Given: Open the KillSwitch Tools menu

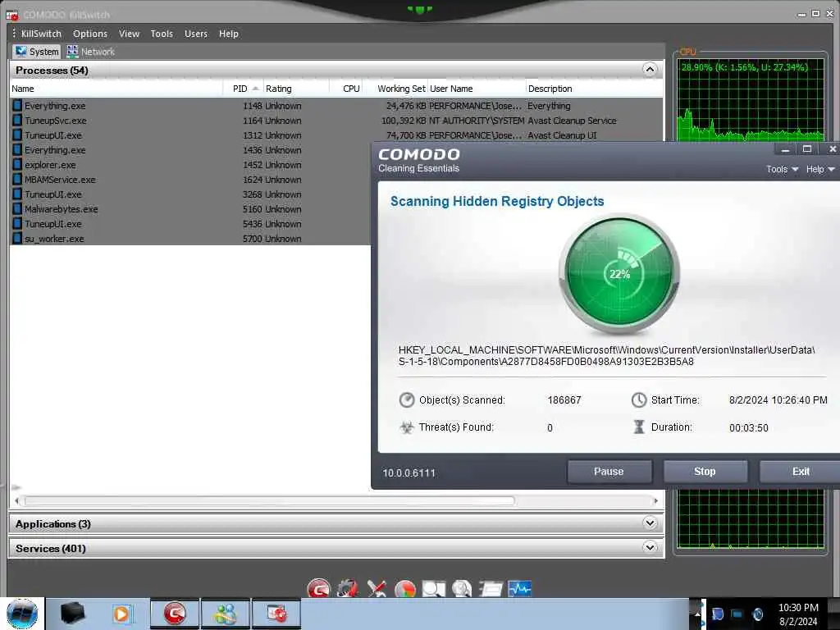Looking at the screenshot, I should 162,34.
